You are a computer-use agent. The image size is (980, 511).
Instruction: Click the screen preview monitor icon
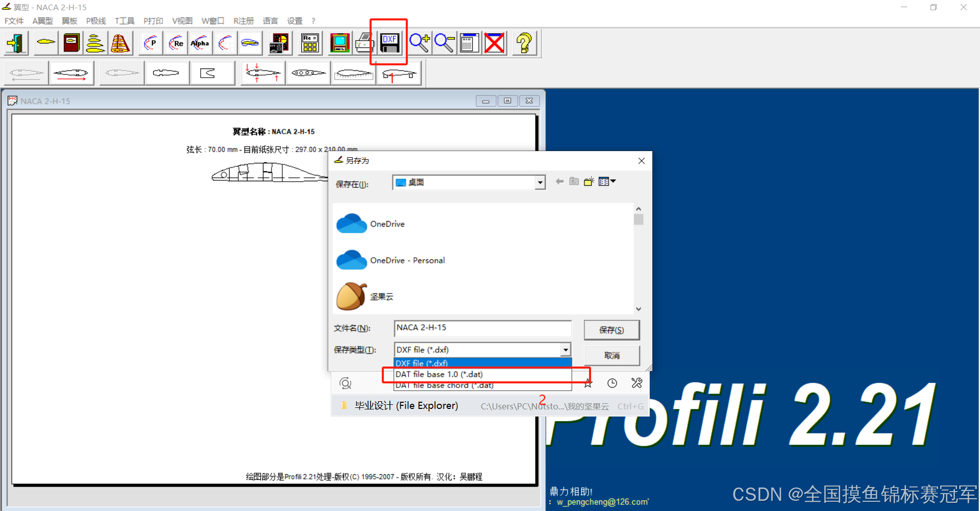pos(340,43)
